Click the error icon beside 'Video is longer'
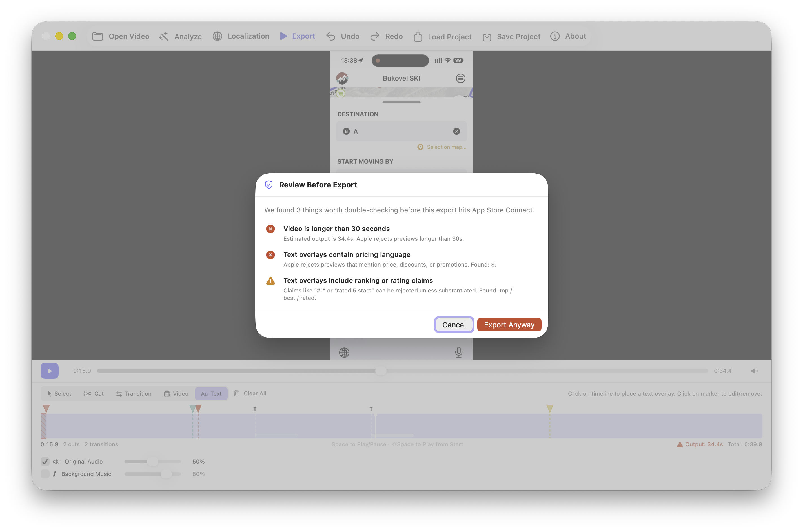The height and width of the screenshot is (532, 803). click(270, 229)
